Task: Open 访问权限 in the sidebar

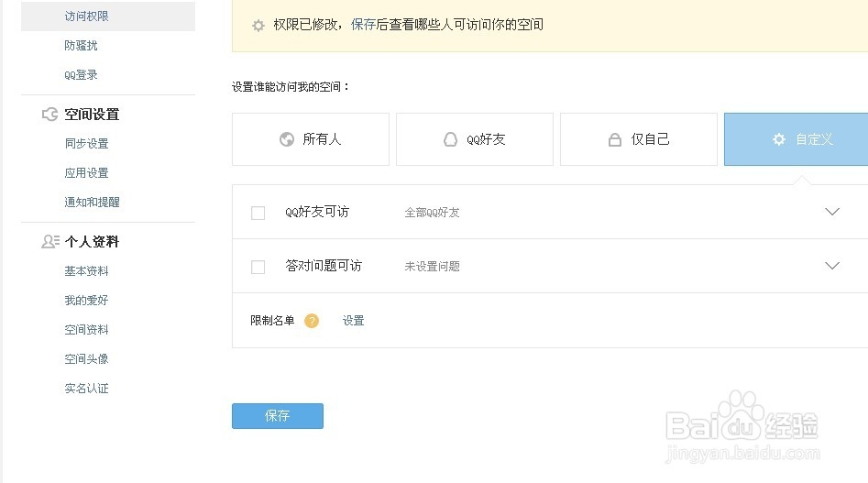Action: [x=87, y=16]
